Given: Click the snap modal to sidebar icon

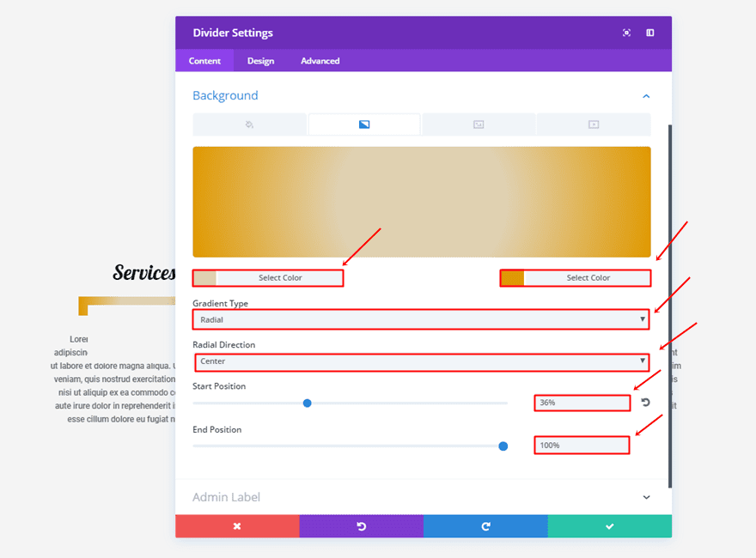Looking at the screenshot, I should click(x=650, y=33).
